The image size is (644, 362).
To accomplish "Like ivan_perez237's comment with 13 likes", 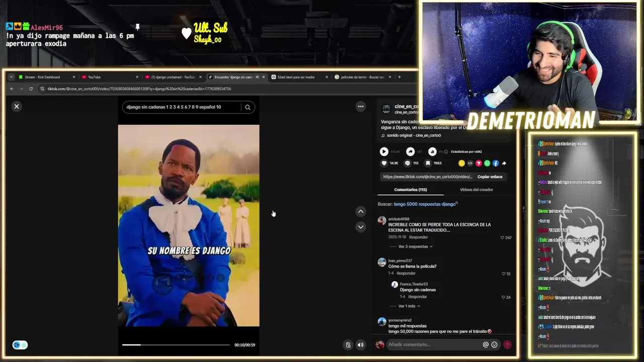I will (504, 274).
